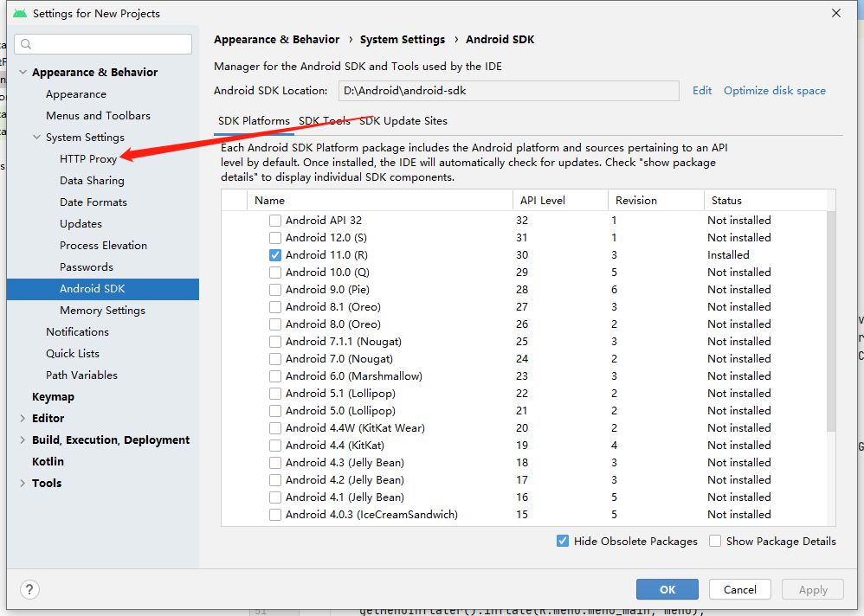Image resolution: width=864 pixels, height=616 pixels.
Task: Focus the settings search field
Action: [103, 44]
